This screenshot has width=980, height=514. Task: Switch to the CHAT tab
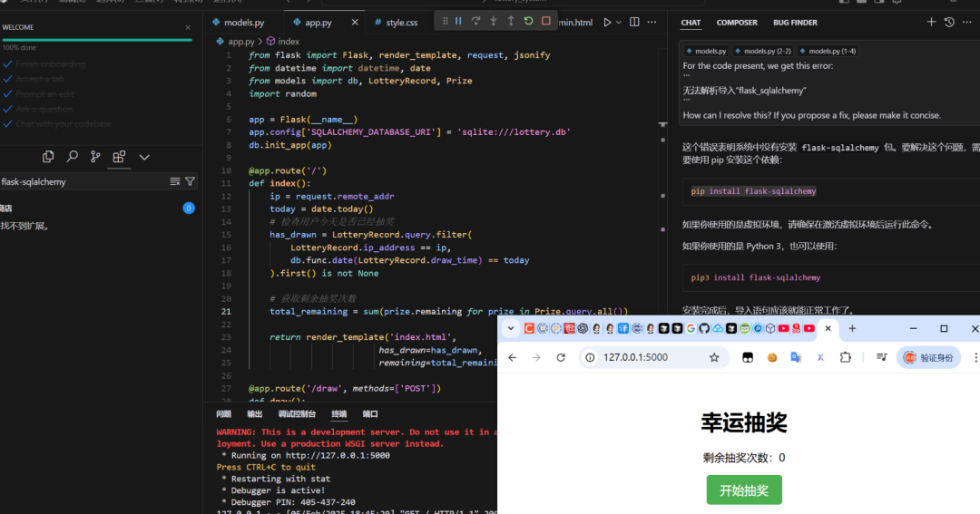[691, 23]
